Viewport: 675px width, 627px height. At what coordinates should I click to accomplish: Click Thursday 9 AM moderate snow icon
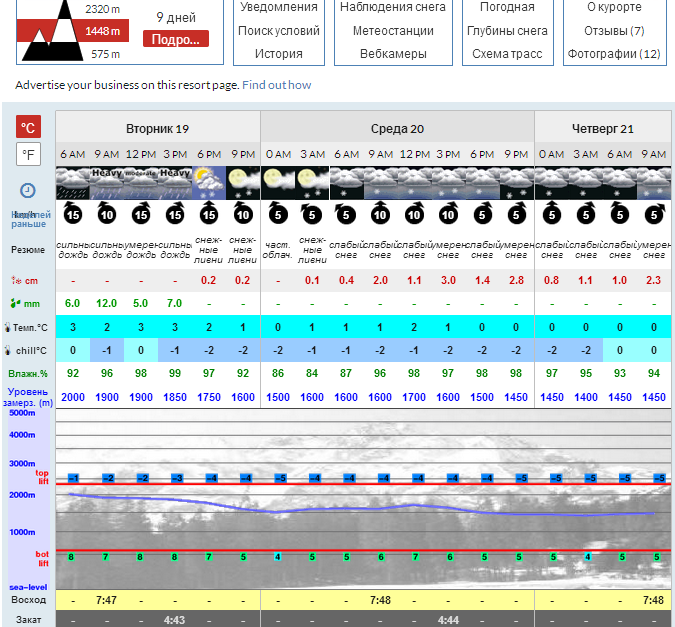(x=654, y=183)
